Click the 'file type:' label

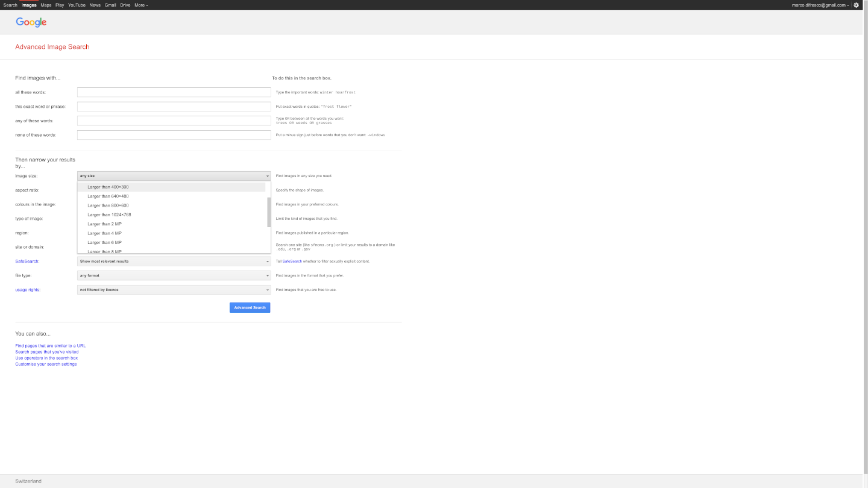pos(24,275)
